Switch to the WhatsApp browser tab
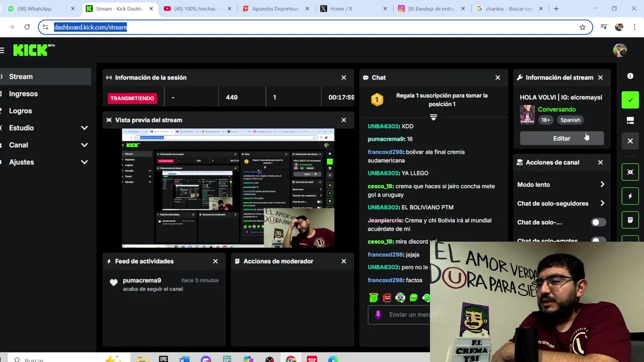 pyautogui.click(x=40, y=9)
